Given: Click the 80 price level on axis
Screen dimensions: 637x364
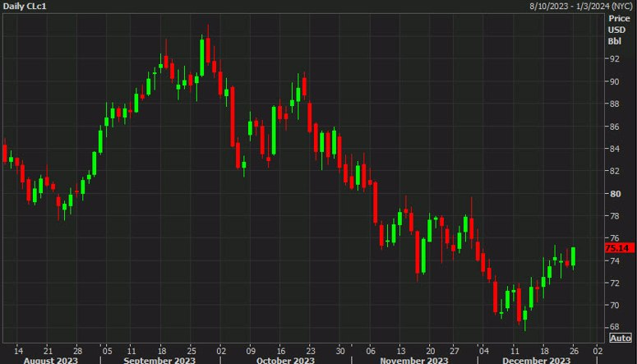Looking at the screenshot, I should pos(614,194).
